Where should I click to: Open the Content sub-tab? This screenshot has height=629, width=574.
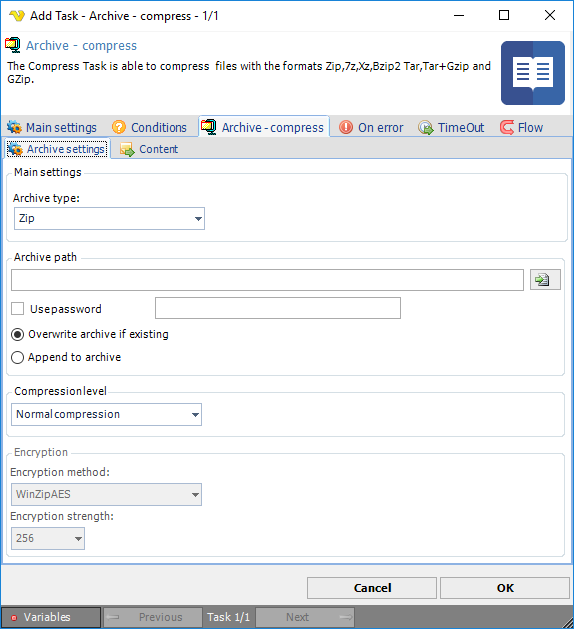(x=149, y=149)
